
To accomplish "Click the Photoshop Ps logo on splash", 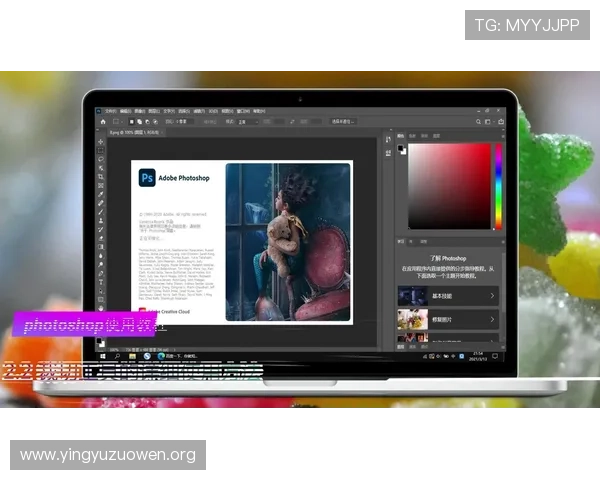I will (146, 177).
